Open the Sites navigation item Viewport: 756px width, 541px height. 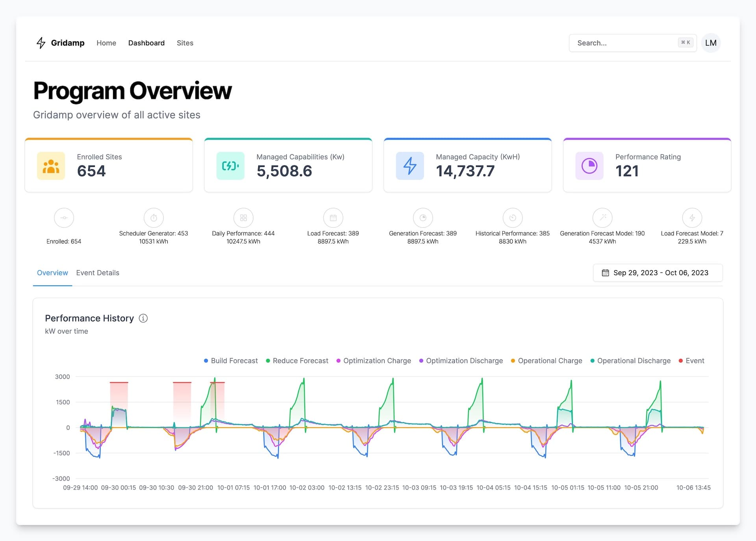(x=185, y=43)
